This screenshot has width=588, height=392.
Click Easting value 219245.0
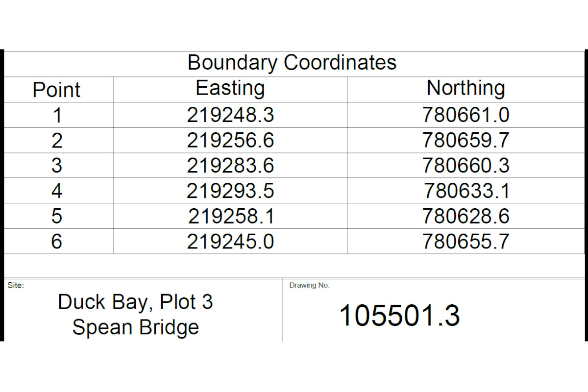(230, 242)
